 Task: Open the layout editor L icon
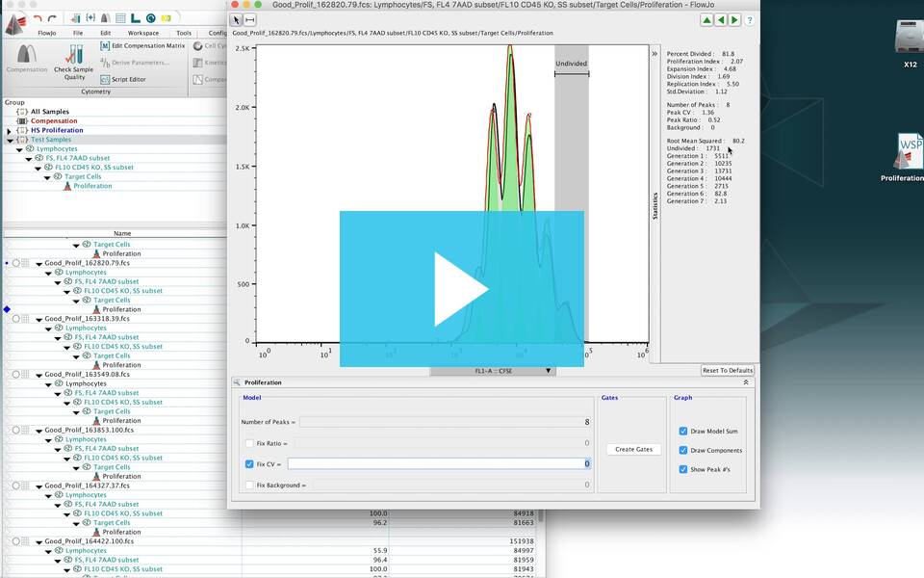pos(136,19)
